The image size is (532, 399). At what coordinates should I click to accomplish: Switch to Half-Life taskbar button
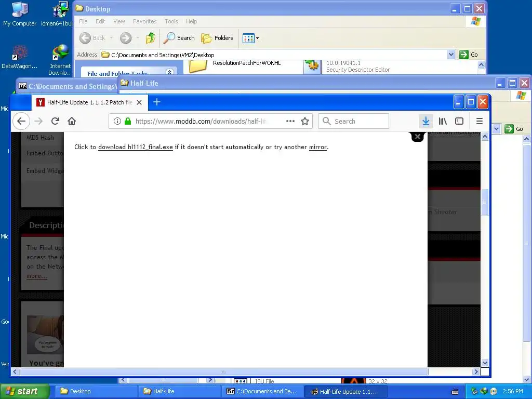pos(179,391)
